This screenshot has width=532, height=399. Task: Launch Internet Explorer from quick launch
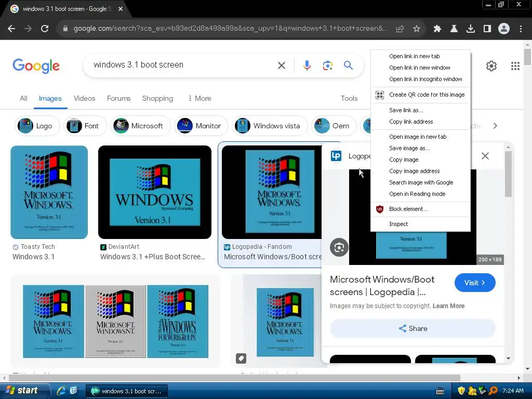click(x=61, y=391)
